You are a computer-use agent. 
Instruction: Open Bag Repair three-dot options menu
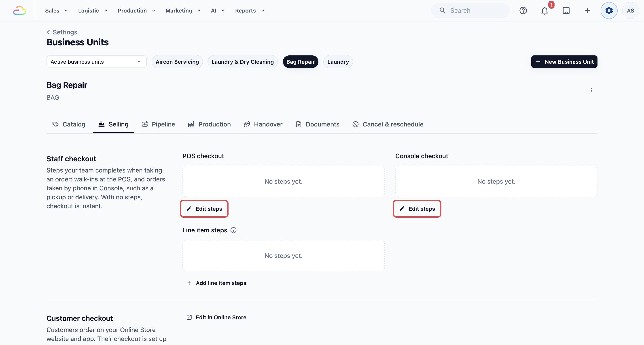(591, 90)
